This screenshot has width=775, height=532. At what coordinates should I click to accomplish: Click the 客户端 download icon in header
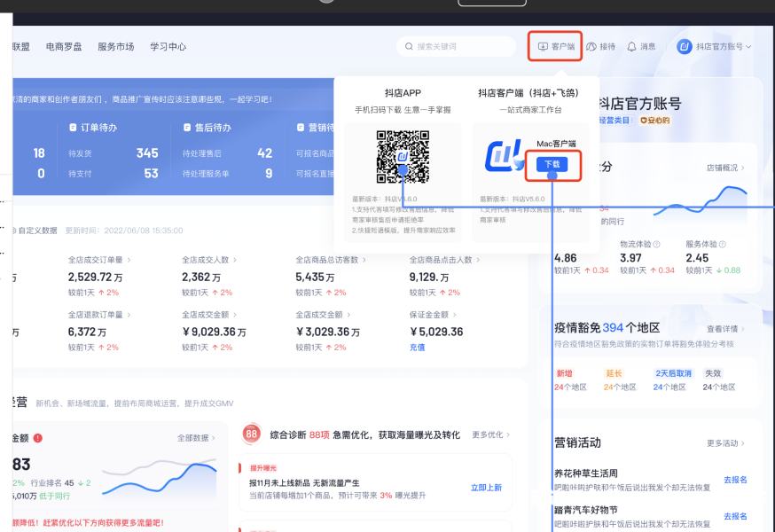[543, 47]
